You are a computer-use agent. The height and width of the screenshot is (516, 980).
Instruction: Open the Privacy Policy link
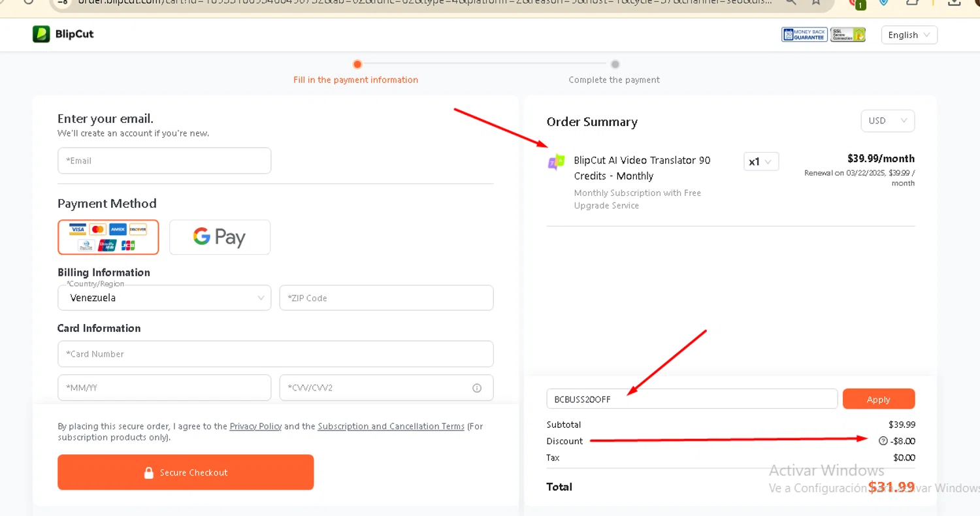[x=255, y=427]
